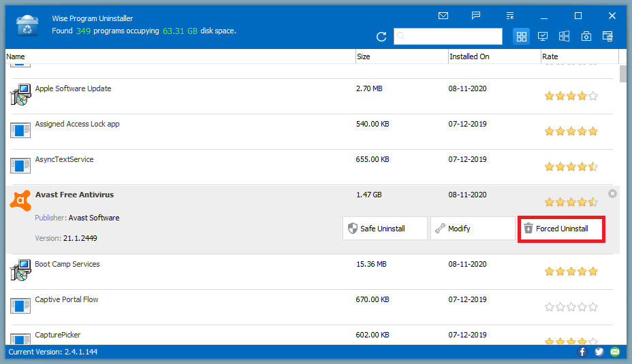Click the AsyncTextService app icon
Viewport: 632px width, 364px height.
tap(20, 165)
